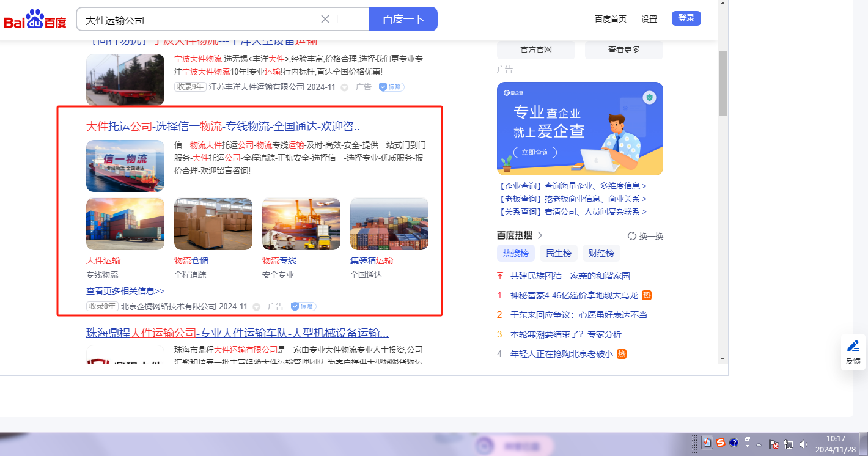Click inside the search input field
The image size is (868, 456).
point(196,20)
